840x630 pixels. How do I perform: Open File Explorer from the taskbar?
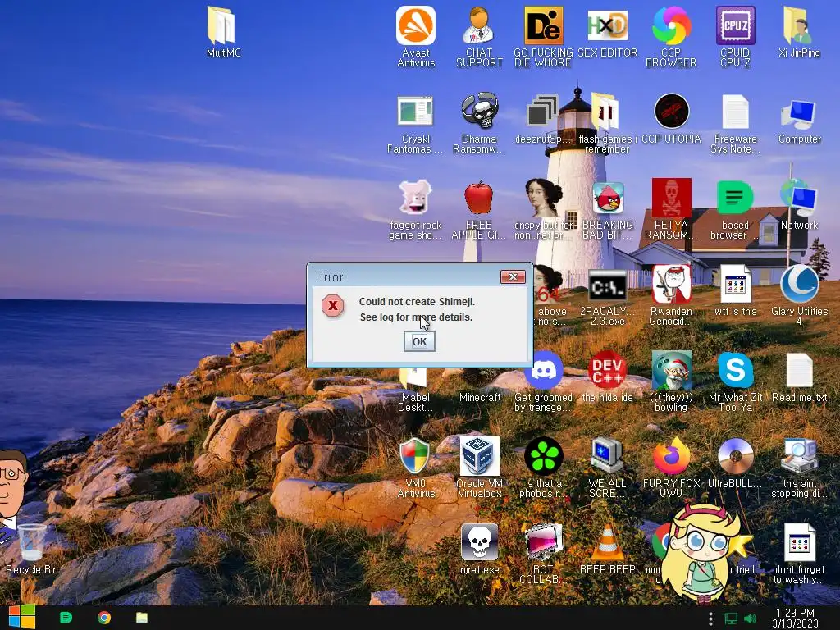point(141,618)
